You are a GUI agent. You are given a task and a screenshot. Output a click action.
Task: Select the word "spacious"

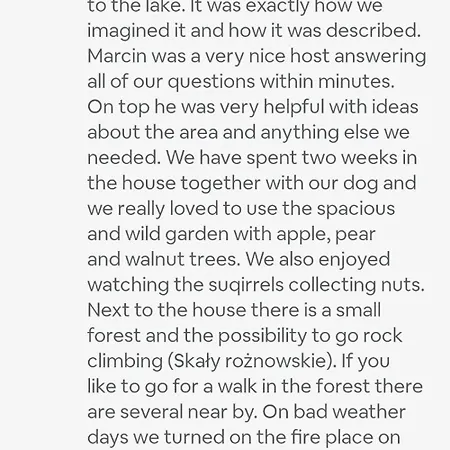coord(356,209)
